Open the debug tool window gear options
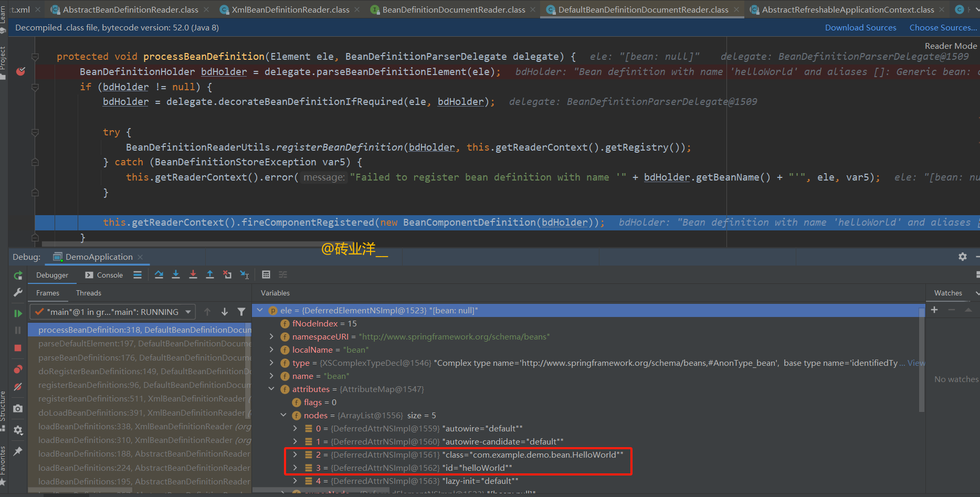The image size is (980, 497). (x=963, y=257)
